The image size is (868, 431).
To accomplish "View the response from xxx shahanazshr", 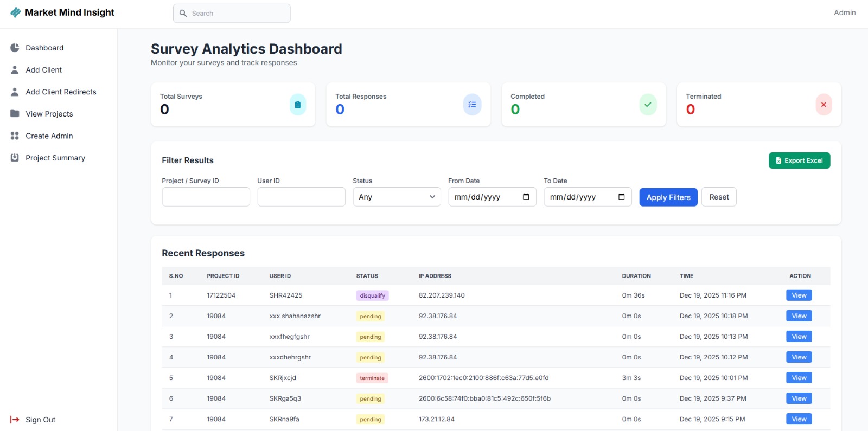I will pos(799,316).
